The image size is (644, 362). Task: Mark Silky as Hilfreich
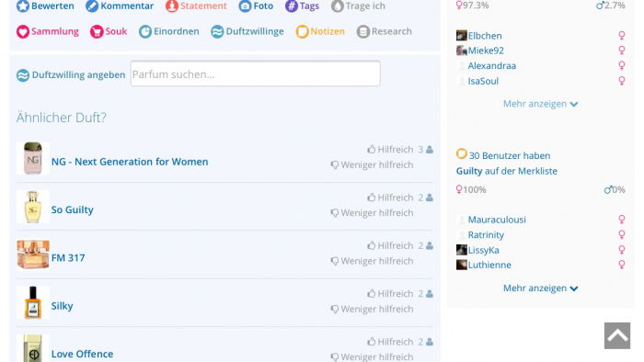point(390,293)
